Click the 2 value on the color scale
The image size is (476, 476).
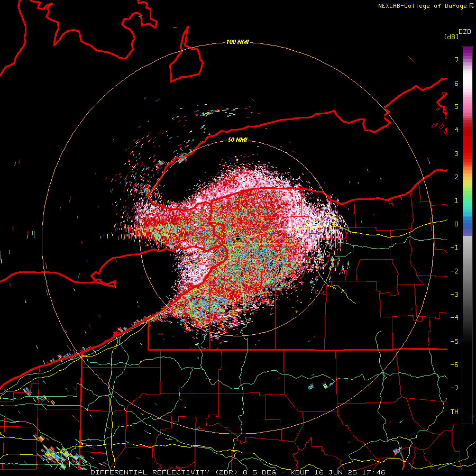click(x=456, y=177)
